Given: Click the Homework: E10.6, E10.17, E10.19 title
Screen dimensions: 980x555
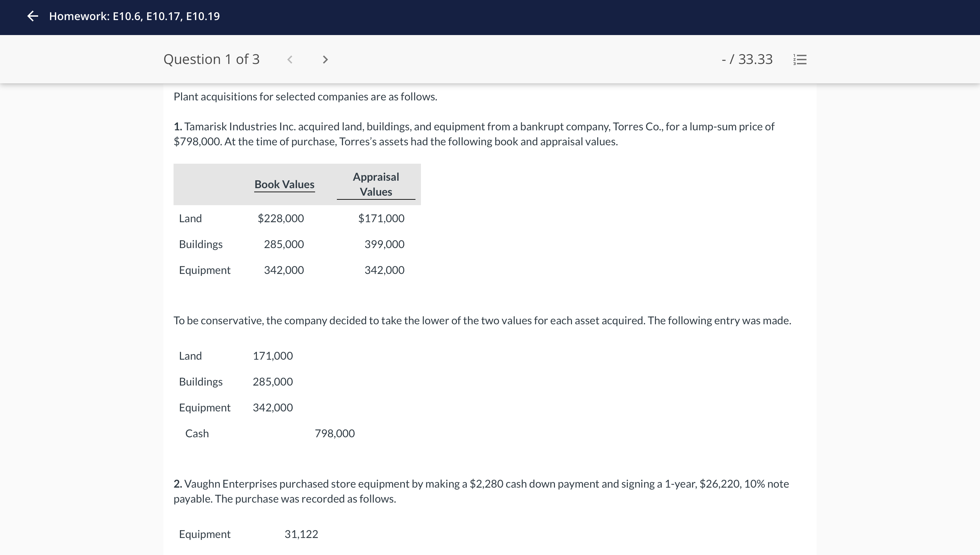Looking at the screenshot, I should tap(134, 16).
